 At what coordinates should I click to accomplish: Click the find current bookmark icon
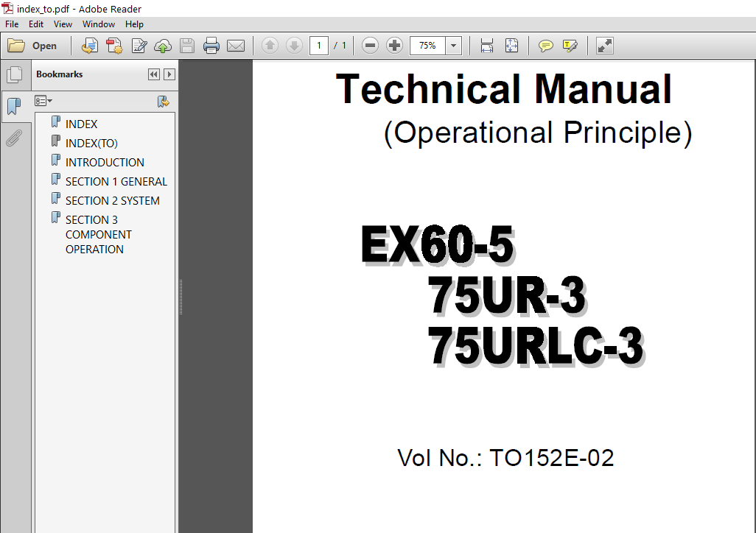click(164, 101)
